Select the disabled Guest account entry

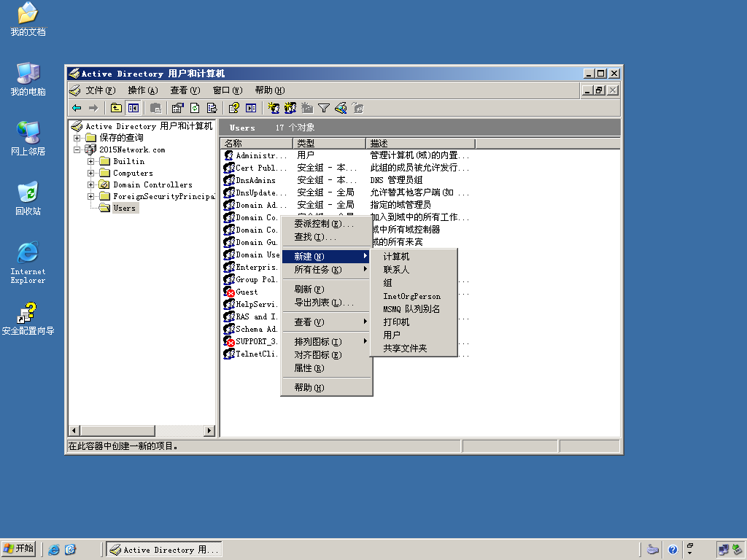click(x=241, y=292)
